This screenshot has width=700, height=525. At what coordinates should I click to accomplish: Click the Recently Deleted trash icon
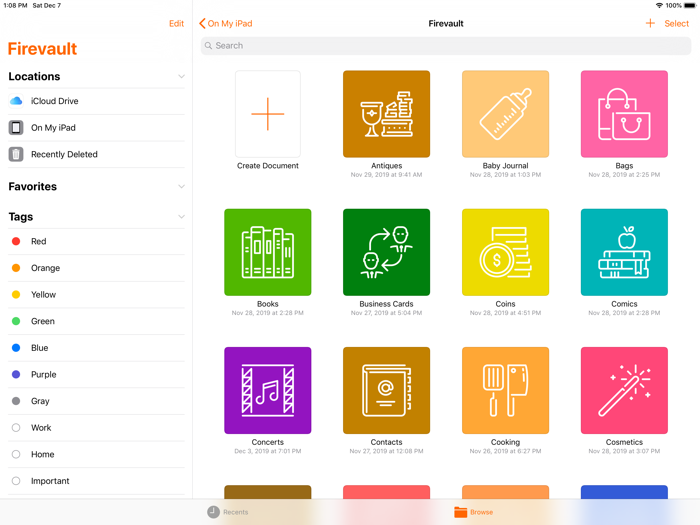point(16,154)
